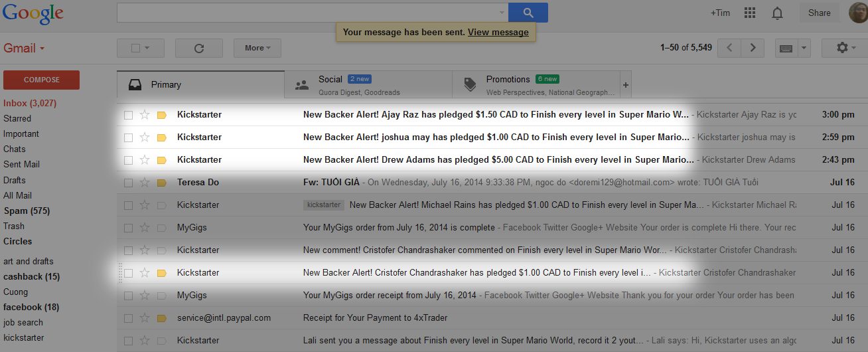868x352 pixels.
Task: Click the account profile picture
Action: coord(858,13)
